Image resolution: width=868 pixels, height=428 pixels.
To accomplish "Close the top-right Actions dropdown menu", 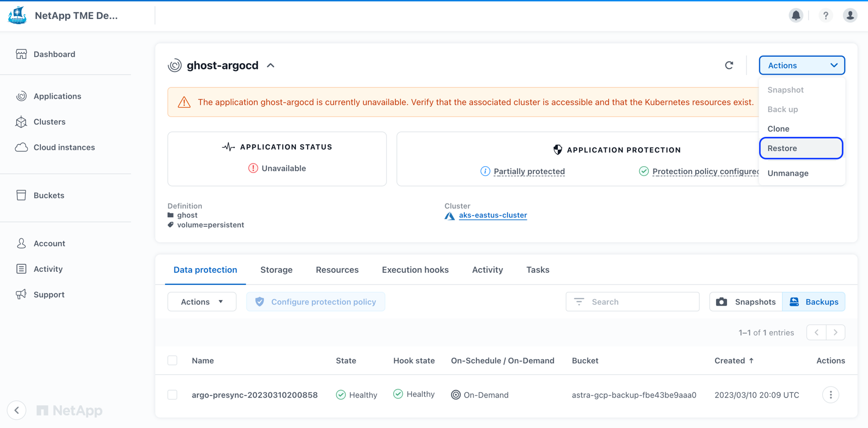I will pos(802,65).
